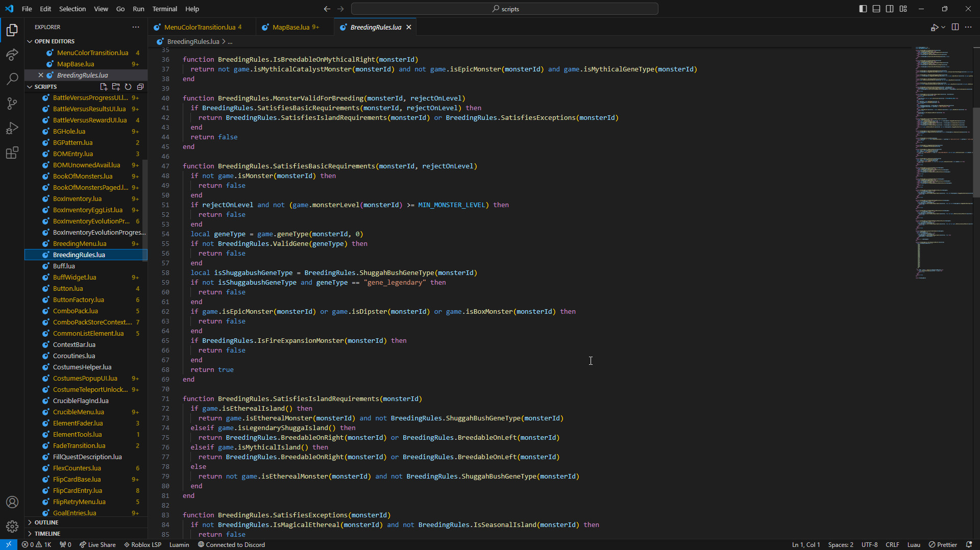Open the Run and Debug icon

(x=12, y=128)
